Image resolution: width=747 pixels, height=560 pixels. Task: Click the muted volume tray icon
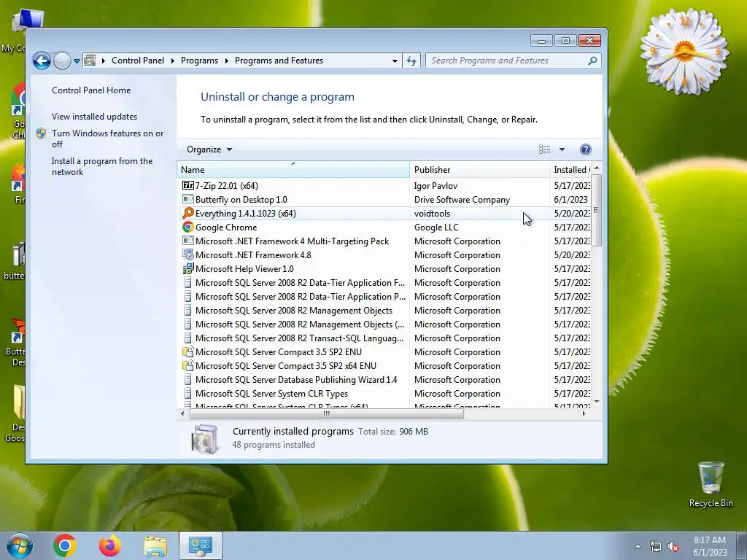(x=673, y=546)
